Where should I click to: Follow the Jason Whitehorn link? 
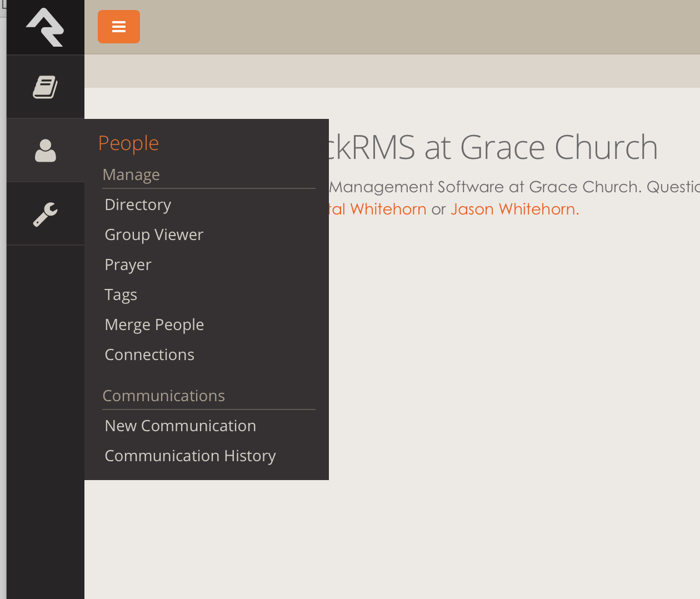(514, 209)
